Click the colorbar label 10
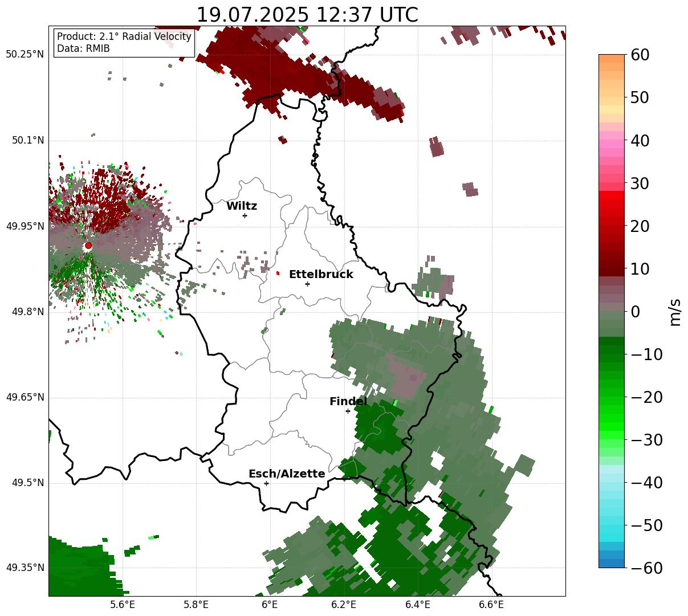Viewport: 688px width, 616px height. (641, 269)
